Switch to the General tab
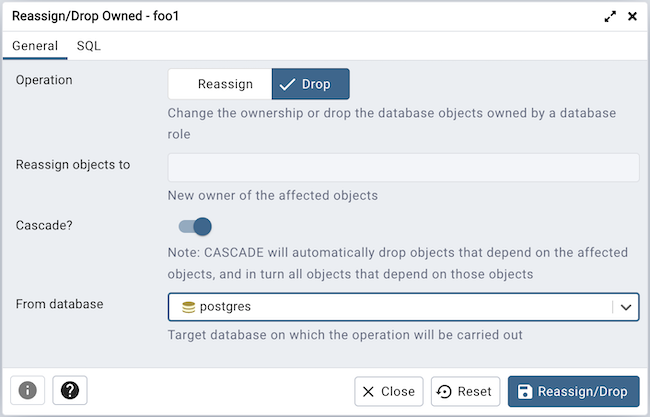650x417 pixels. [34, 46]
